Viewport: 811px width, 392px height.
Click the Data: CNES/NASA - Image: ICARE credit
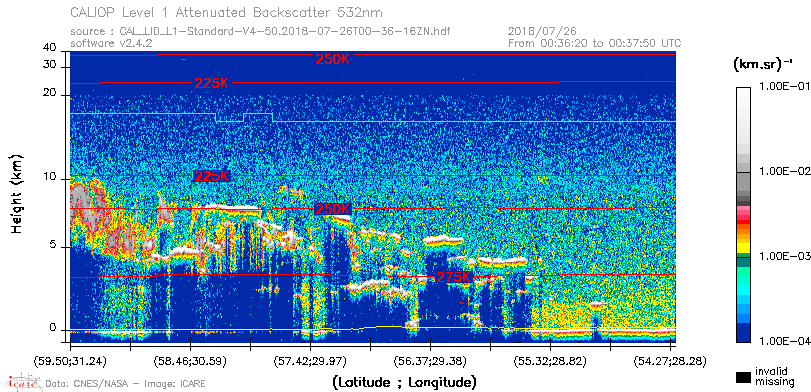126,384
